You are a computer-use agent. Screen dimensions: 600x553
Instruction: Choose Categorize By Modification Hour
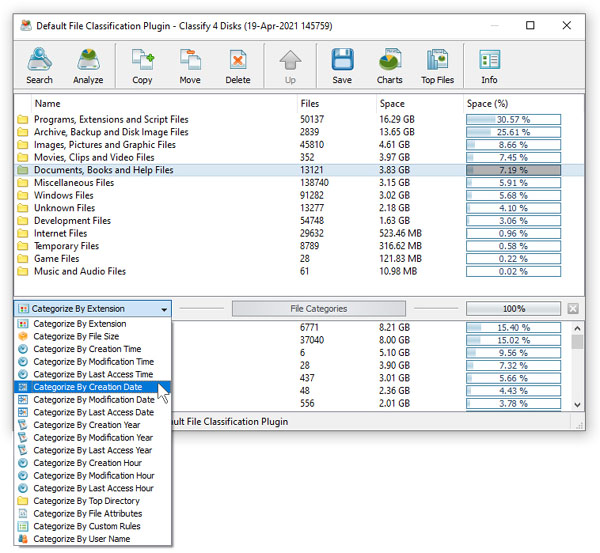[93, 475]
